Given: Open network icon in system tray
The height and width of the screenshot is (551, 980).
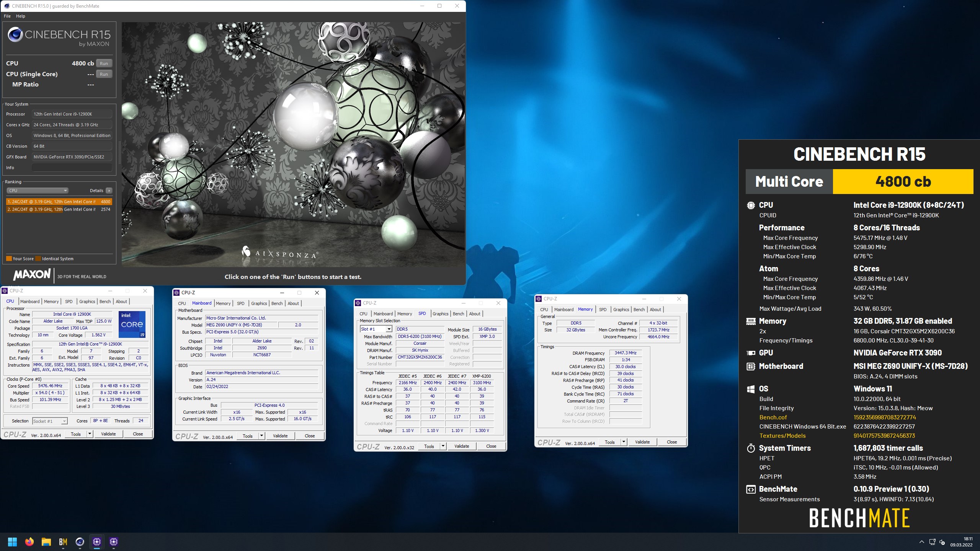Looking at the screenshot, I should tap(932, 542).
